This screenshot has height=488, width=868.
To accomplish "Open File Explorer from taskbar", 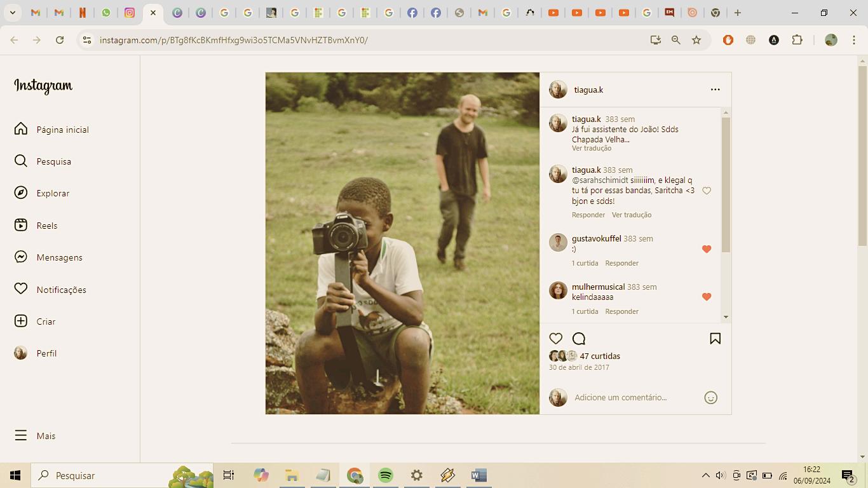I will pyautogui.click(x=292, y=475).
